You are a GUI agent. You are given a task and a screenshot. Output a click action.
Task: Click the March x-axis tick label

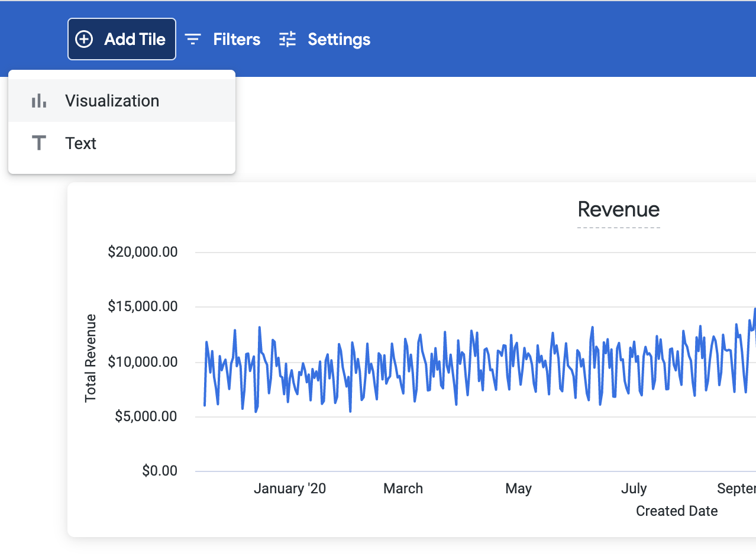coord(403,489)
